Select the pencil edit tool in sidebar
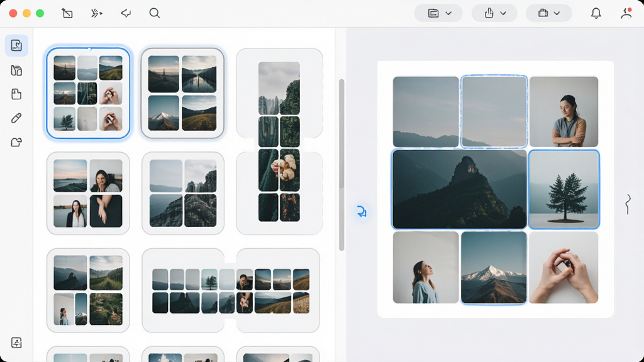644x362 pixels. 16,118
